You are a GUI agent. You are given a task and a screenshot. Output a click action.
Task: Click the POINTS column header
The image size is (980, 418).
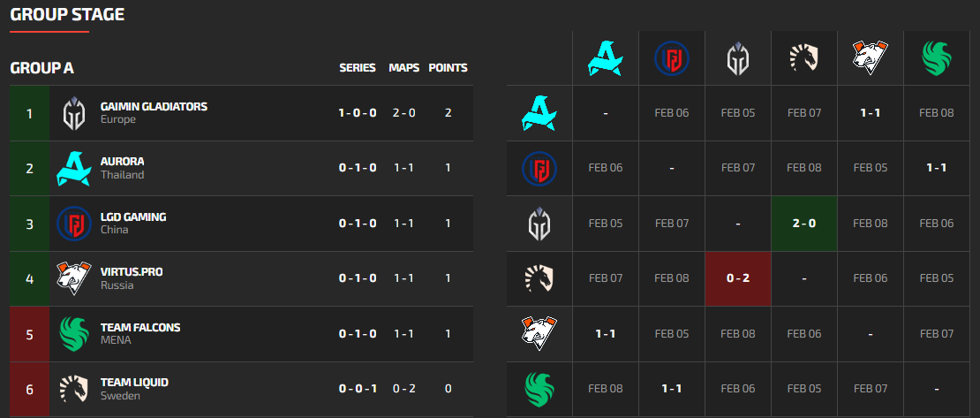click(449, 67)
